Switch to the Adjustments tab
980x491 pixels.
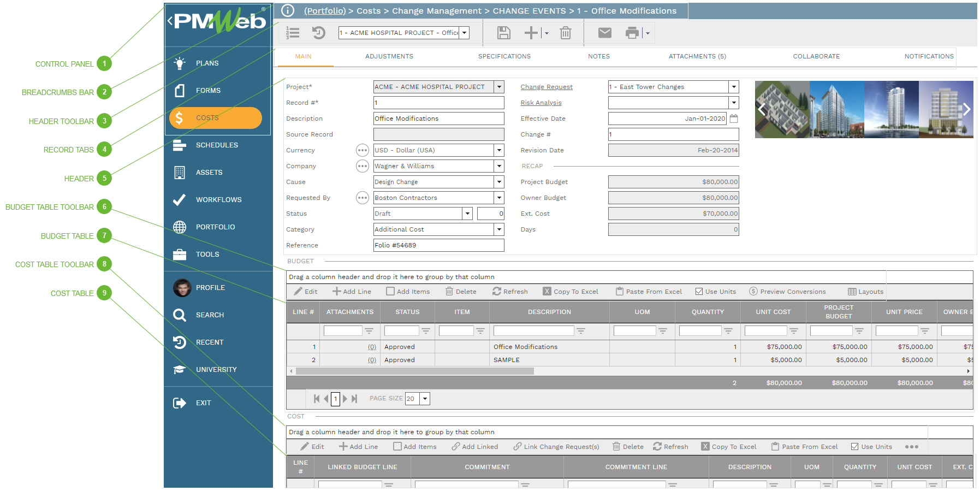pos(389,56)
